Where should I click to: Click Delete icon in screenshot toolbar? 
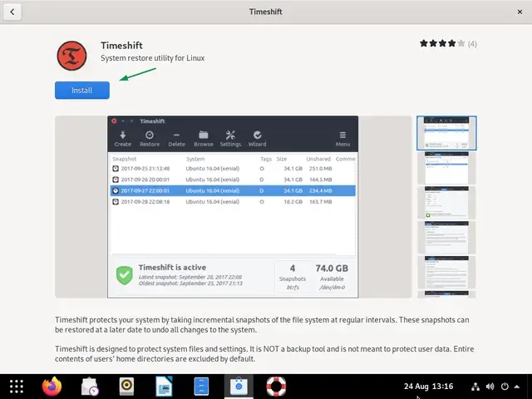coord(177,139)
